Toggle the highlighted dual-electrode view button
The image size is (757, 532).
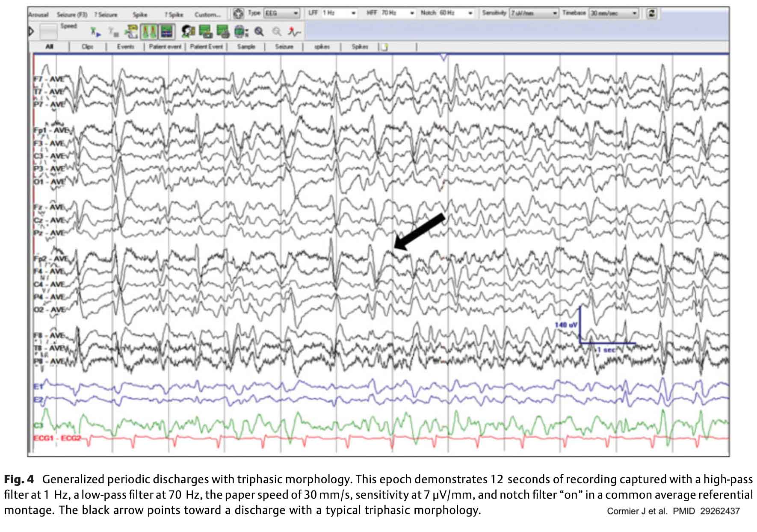149,31
